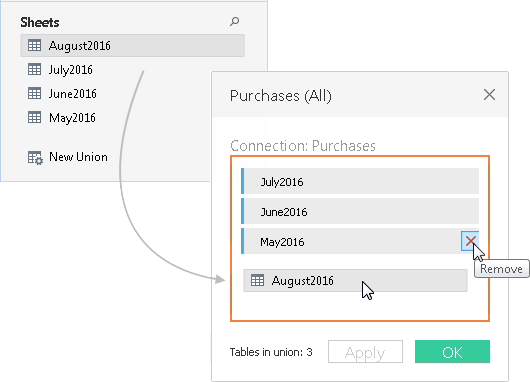530x382 pixels.
Task: Click the May2016 table icon in Sheets list
Action: 34,117
